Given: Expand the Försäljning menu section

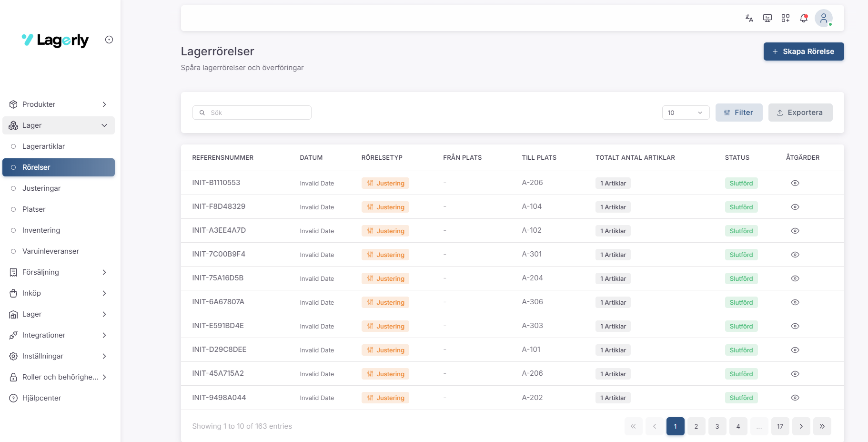Looking at the screenshot, I should (x=58, y=272).
